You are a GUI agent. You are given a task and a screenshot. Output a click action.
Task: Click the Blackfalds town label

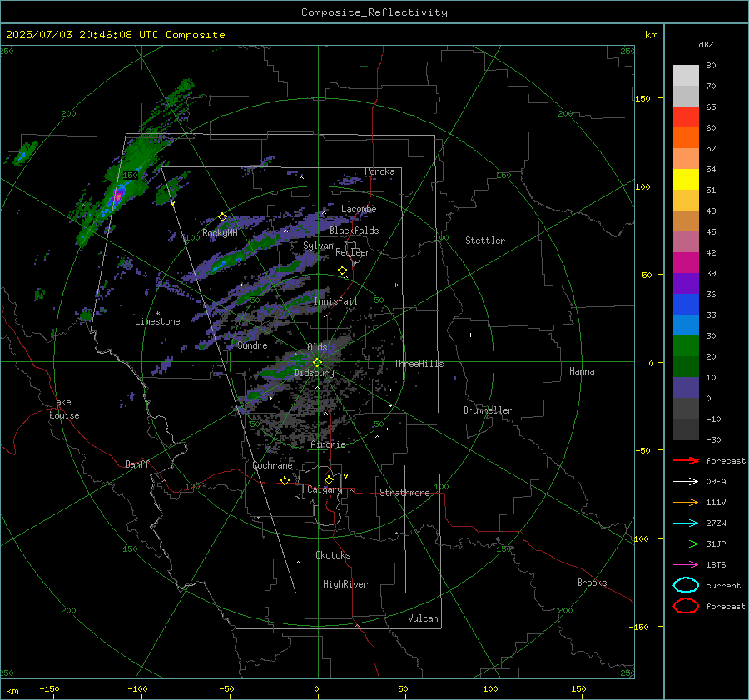coord(354,231)
